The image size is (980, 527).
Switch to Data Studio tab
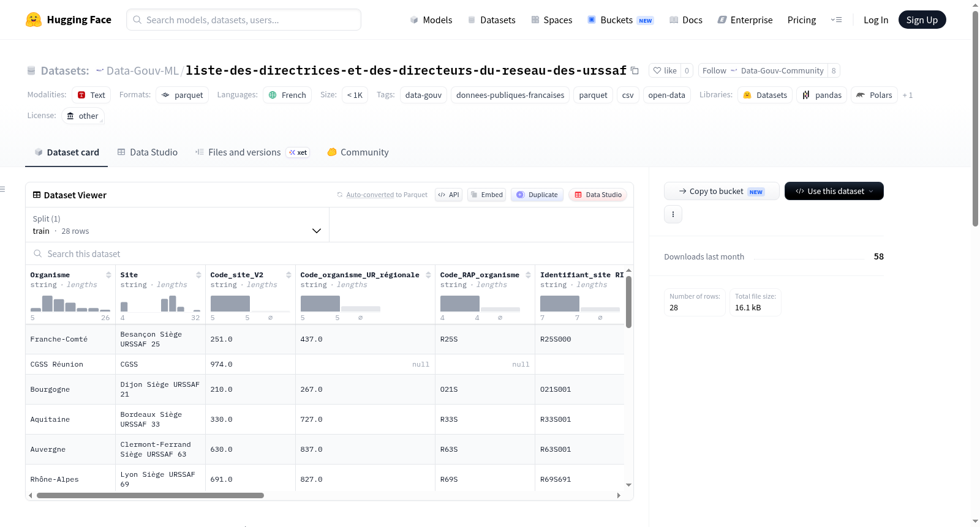[x=148, y=152]
